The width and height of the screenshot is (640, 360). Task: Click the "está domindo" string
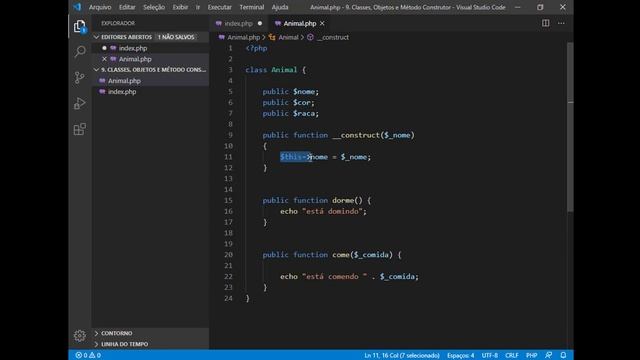tap(332, 211)
